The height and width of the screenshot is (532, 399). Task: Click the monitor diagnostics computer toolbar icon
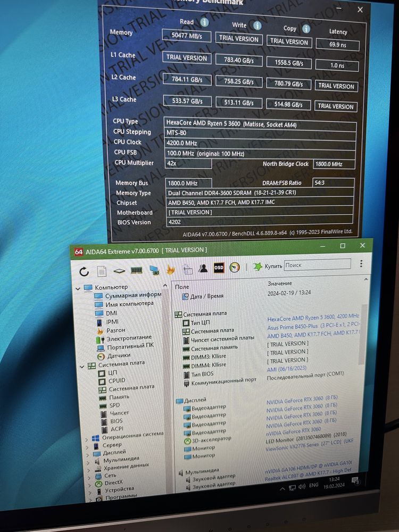pos(154,270)
